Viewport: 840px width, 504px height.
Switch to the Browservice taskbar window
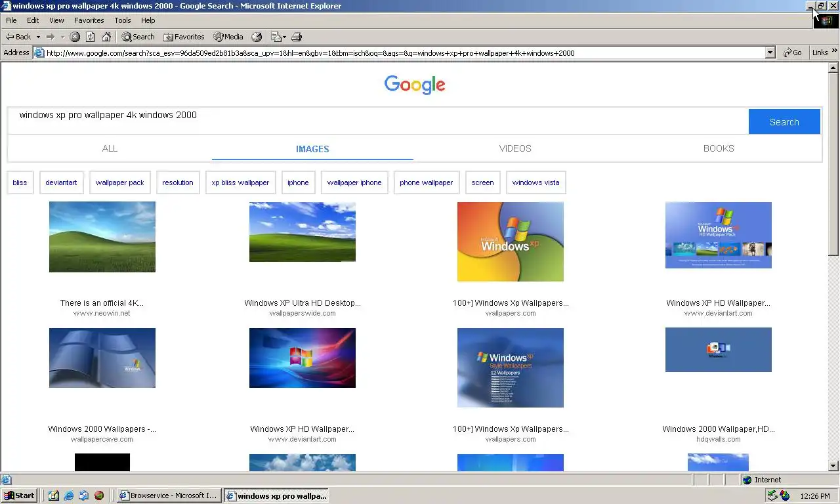pyautogui.click(x=169, y=495)
